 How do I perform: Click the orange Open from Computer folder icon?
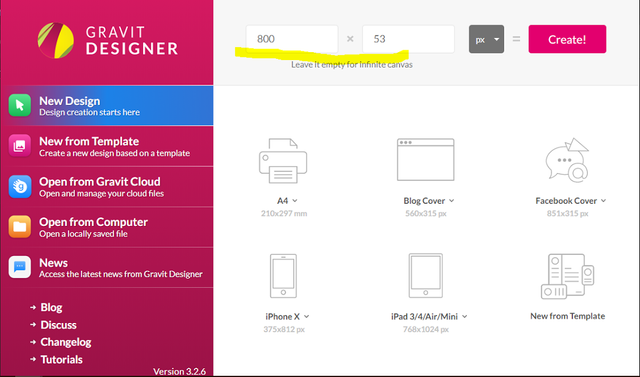[x=20, y=226]
